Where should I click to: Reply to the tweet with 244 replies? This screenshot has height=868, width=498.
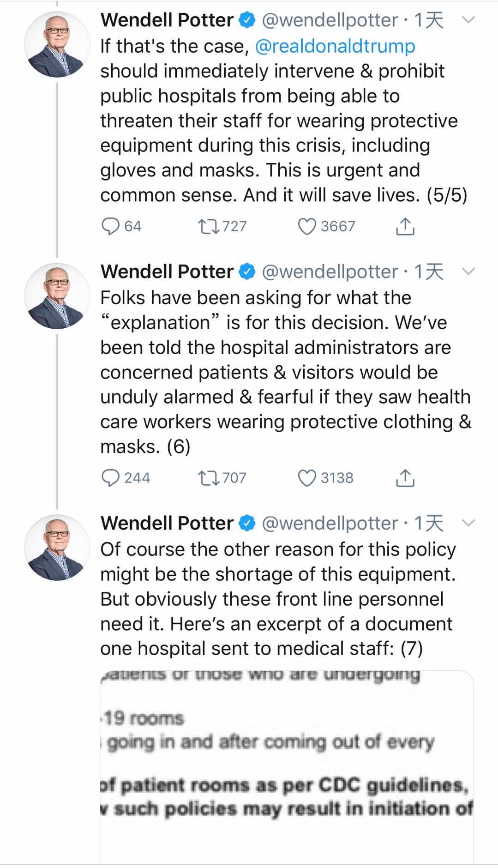111,478
